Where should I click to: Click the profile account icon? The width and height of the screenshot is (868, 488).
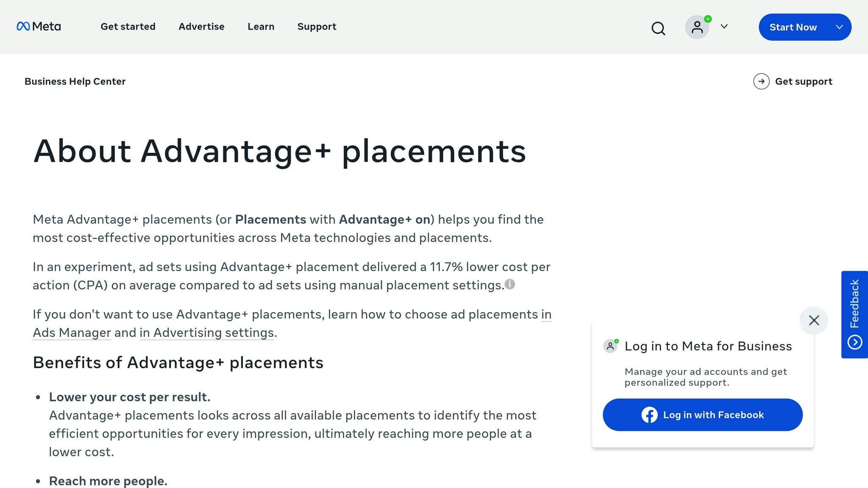coord(697,27)
